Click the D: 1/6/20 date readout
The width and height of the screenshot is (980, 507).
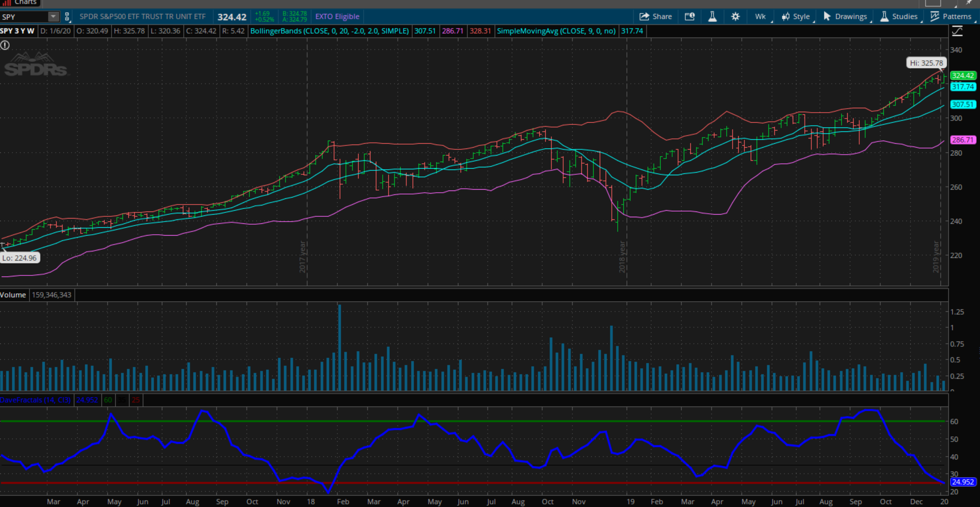pos(56,31)
